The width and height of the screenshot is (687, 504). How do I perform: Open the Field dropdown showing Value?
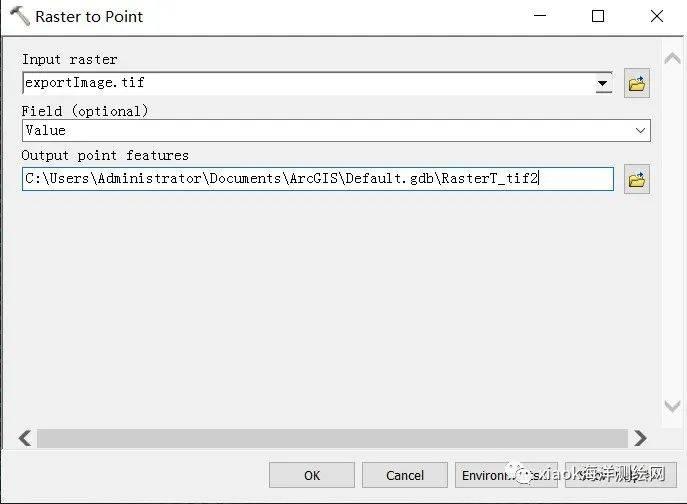tap(640, 130)
